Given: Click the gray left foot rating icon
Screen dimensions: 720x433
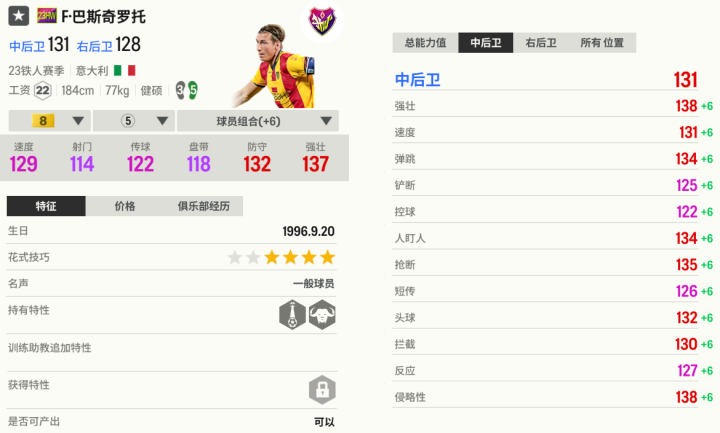Looking at the screenshot, I should pos(180,90).
